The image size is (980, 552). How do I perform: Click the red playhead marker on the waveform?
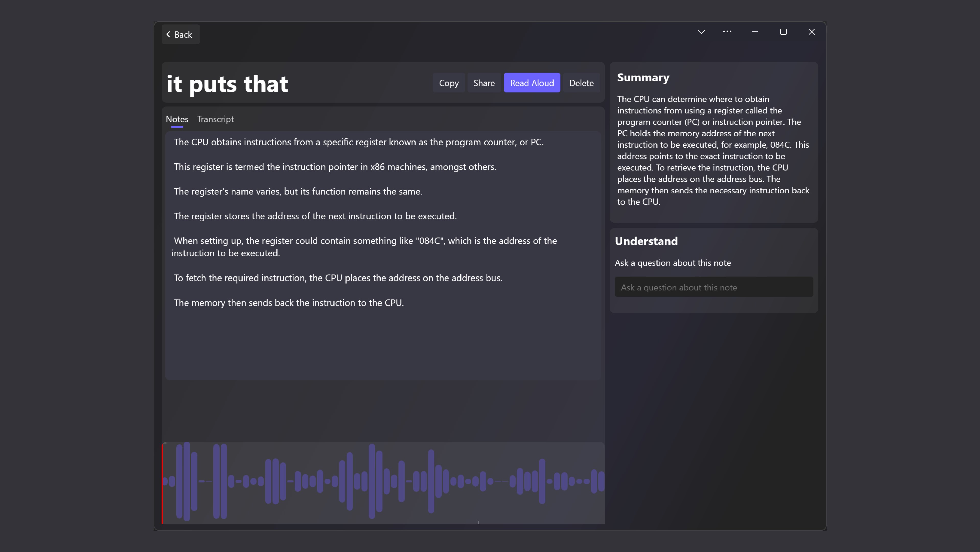pyautogui.click(x=163, y=483)
